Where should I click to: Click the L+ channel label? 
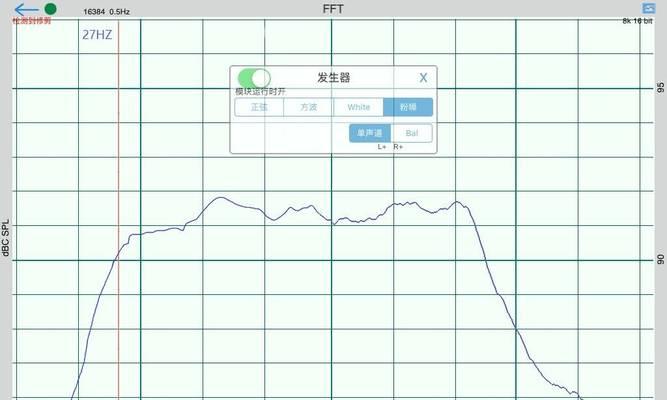tap(382, 147)
